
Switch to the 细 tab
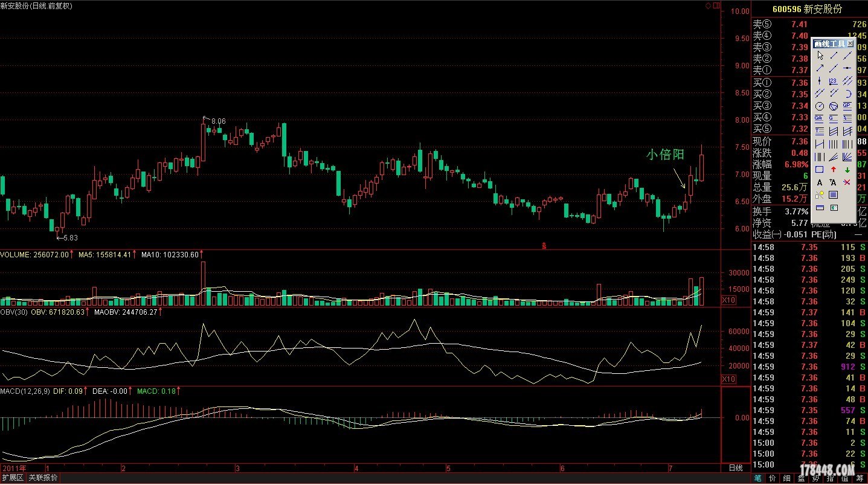point(787,478)
